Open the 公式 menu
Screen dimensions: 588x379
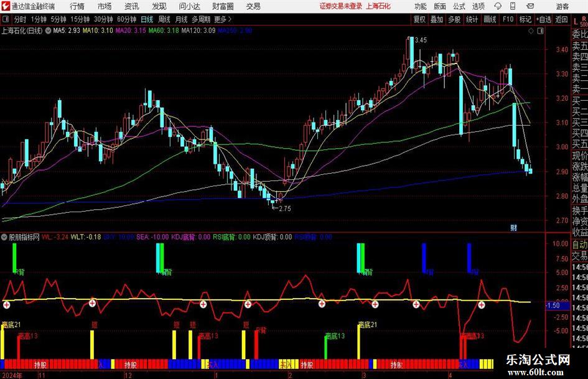pos(459,6)
